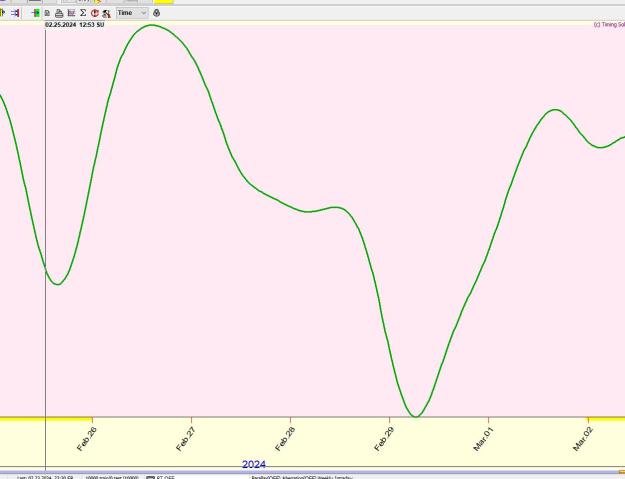Screen dimensions: 625x479
Task: Click the Feb.26 date label on axis
Action: pos(87,439)
